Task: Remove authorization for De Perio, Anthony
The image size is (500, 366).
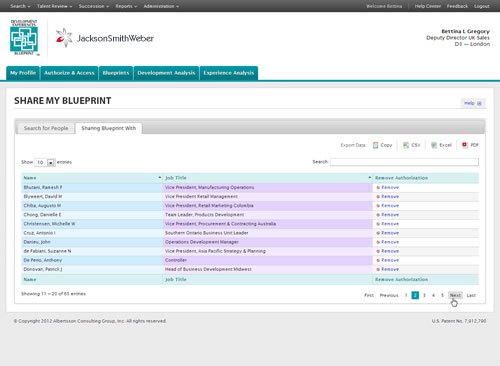Action: click(388, 260)
